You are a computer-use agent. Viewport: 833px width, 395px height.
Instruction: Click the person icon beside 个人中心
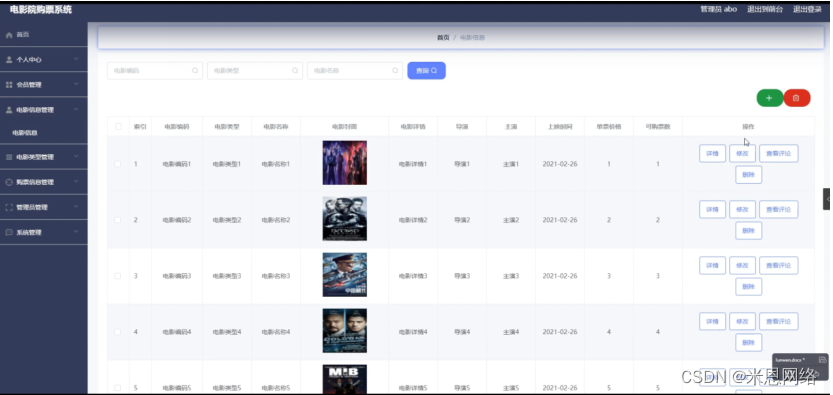point(8,60)
